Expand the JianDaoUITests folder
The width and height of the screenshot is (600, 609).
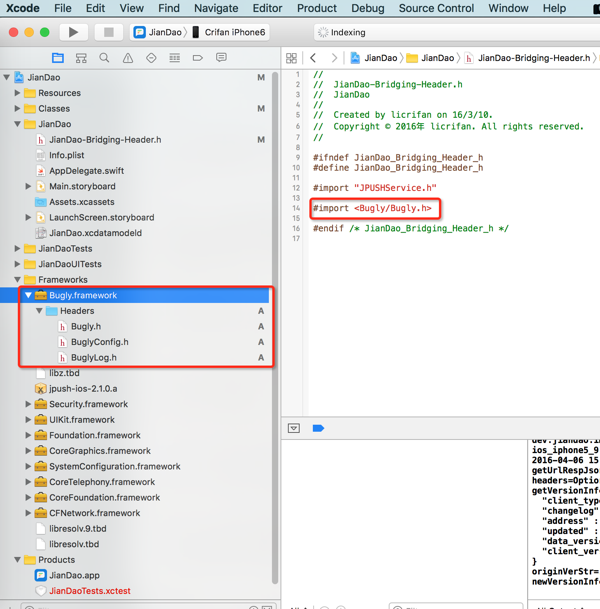click(17, 264)
